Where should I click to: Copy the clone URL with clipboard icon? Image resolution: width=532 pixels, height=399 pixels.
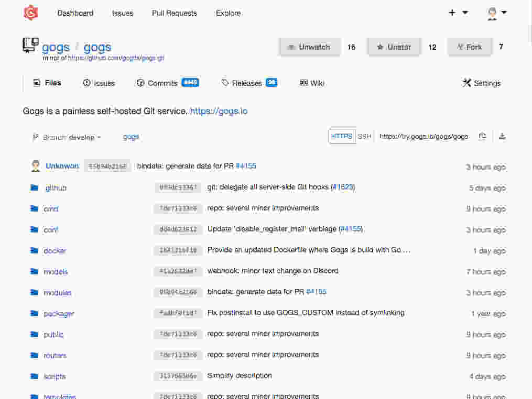tap(482, 136)
